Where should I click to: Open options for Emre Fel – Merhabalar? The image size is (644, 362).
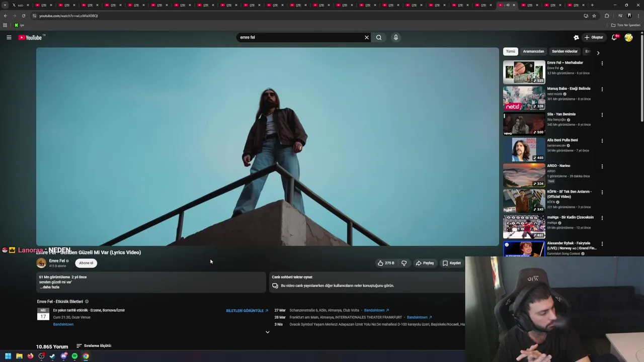(602, 63)
